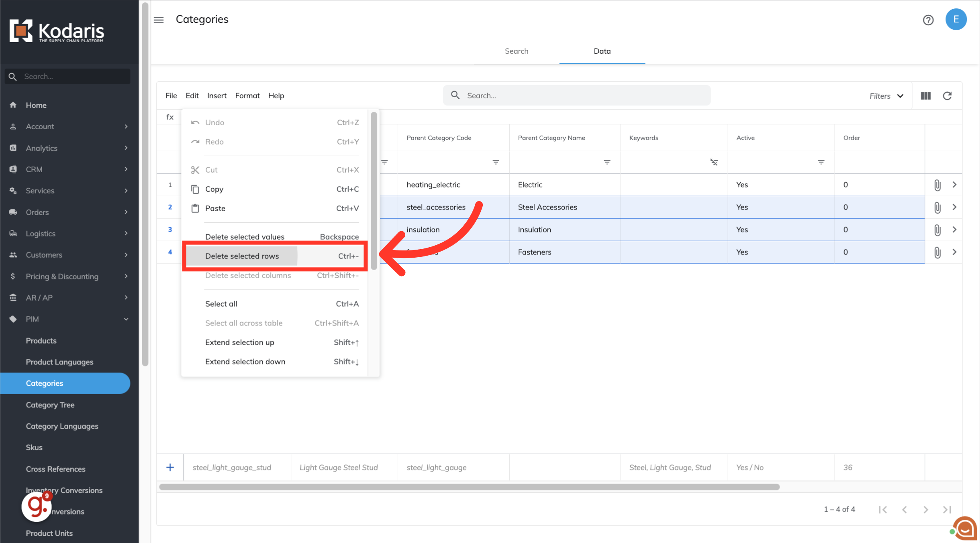Click filter icon under Parent Category Code

click(496, 162)
